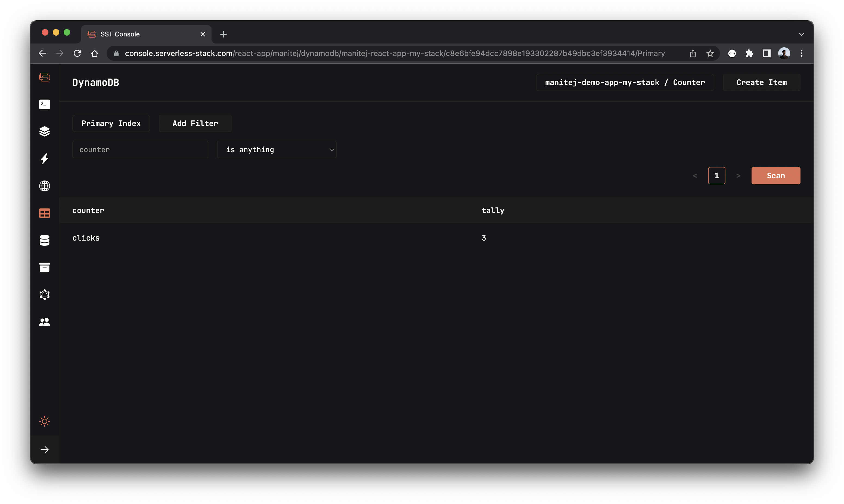Click the Primary Index tab
844x504 pixels.
(111, 123)
